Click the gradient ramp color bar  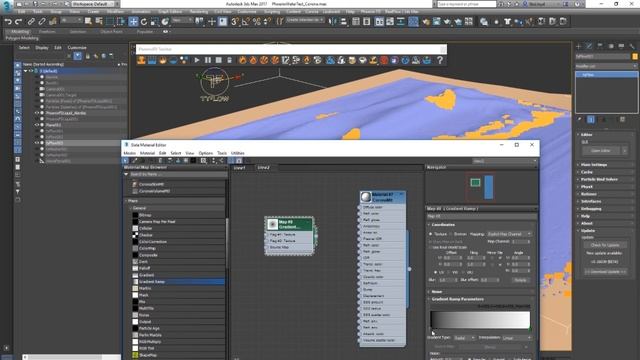point(480,320)
